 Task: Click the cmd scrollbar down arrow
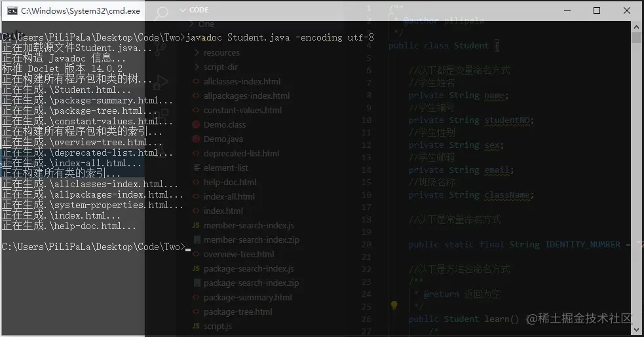point(636,330)
